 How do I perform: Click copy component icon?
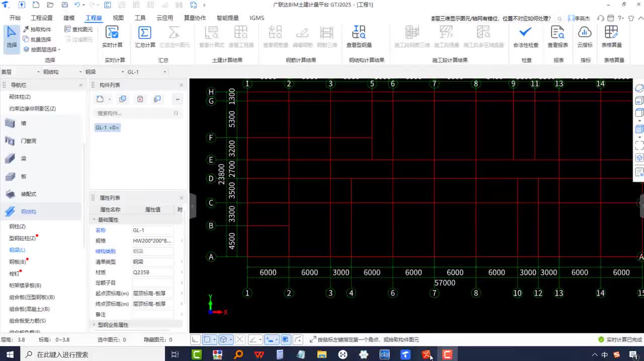(x=123, y=99)
